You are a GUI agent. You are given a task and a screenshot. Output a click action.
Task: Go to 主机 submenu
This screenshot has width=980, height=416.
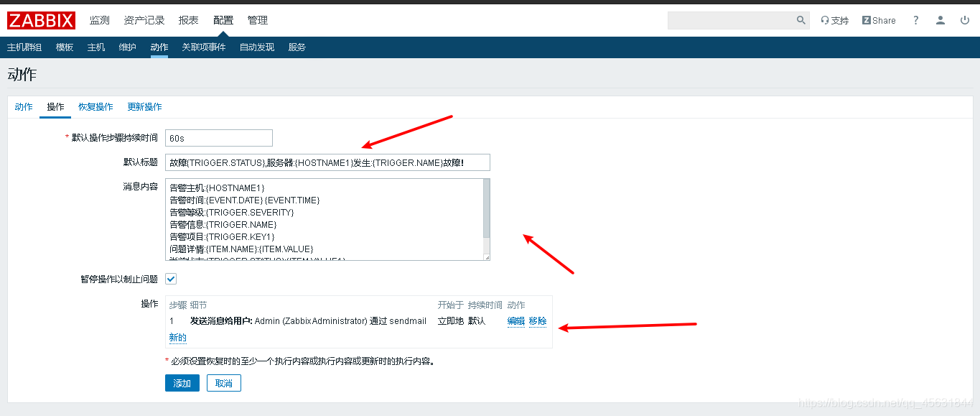96,47
